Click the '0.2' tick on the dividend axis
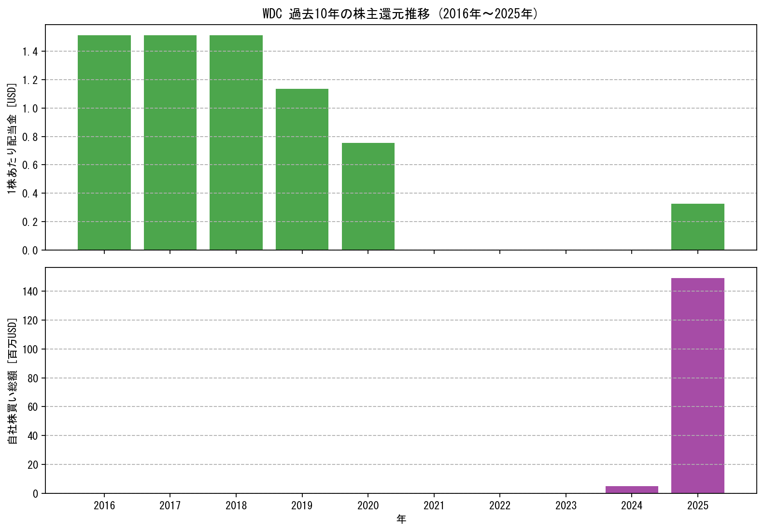The width and height of the screenshot is (764, 532). (x=30, y=222)
